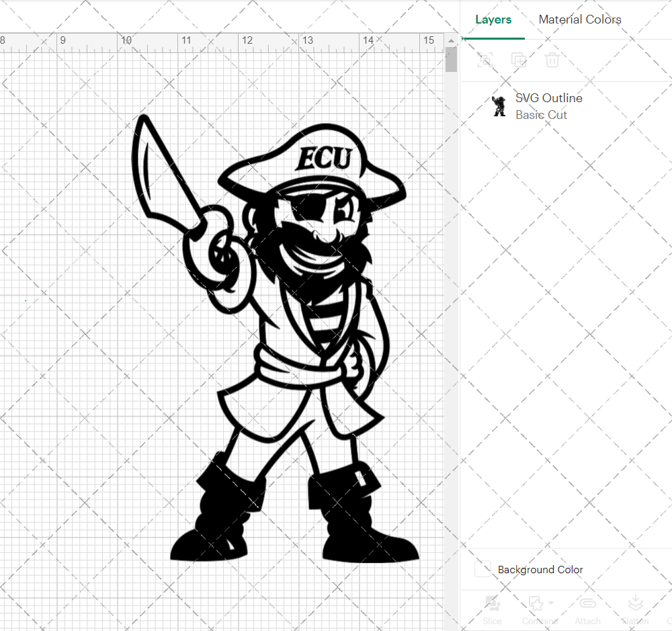Expand the Combine dropdown arrow
The width and height of the screenshot is (672, 631).
[551, 603]
